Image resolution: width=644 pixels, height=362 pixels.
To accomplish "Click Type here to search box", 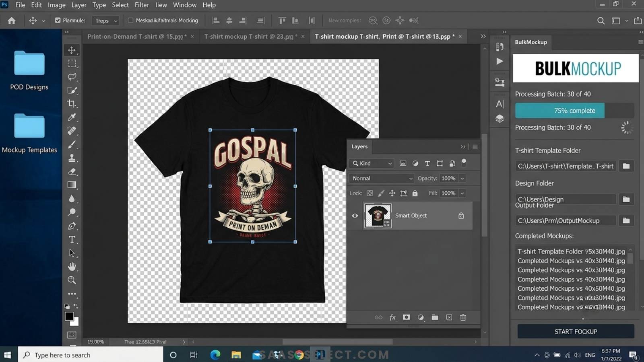I will pyautogui.click(x=91, y=355).
